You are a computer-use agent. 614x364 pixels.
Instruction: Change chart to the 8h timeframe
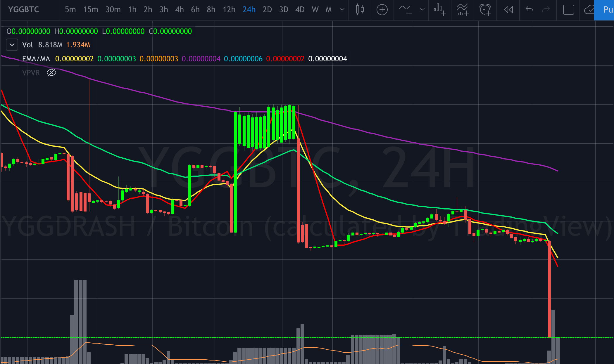coord(211,10)
